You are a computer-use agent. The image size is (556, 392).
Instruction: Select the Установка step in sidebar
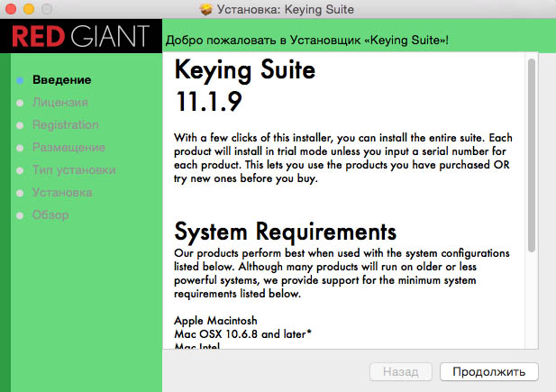[62, 192]
